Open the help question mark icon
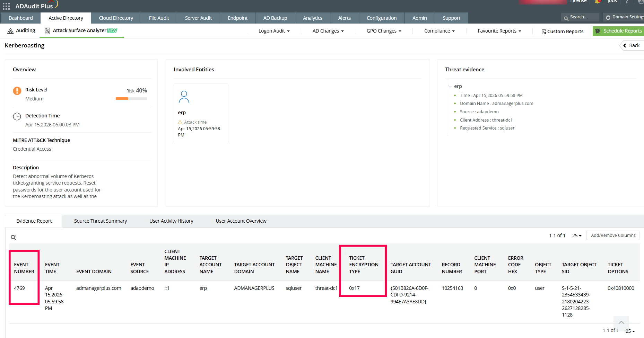 [627, 1]
